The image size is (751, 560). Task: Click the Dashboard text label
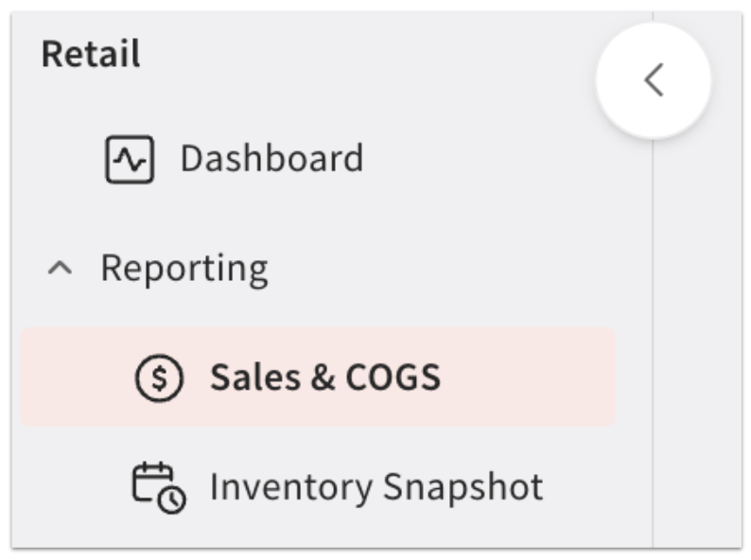pyautogui.click(x=271, y=159)
